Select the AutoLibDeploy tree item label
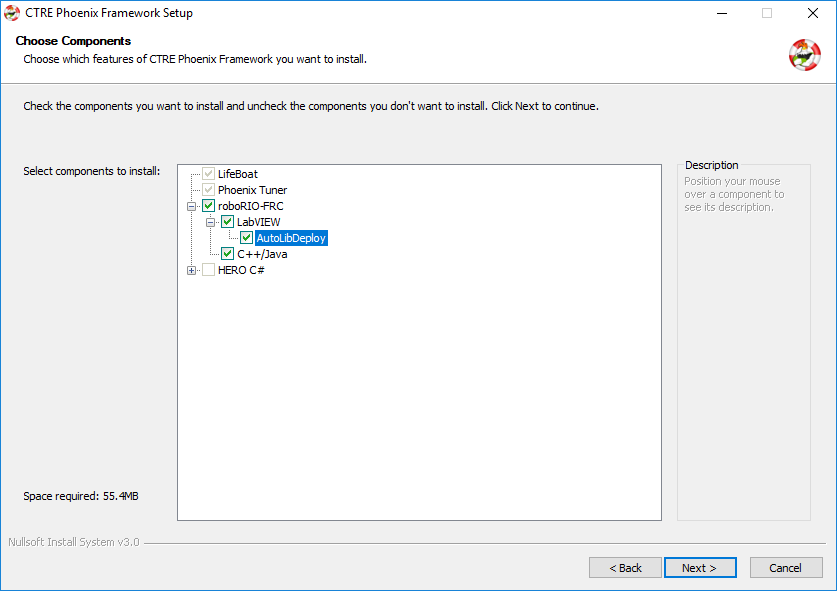837x591 pixels. click(x=291, y=238)
